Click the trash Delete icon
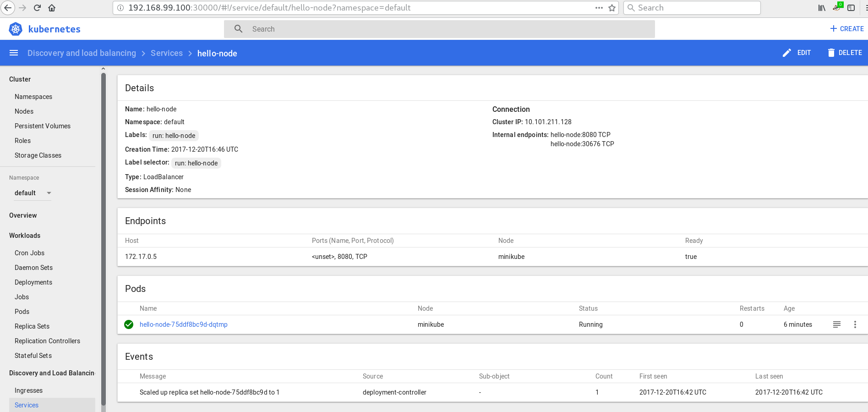The width and height of the screenshot is (868, 412). coord(831,53)
